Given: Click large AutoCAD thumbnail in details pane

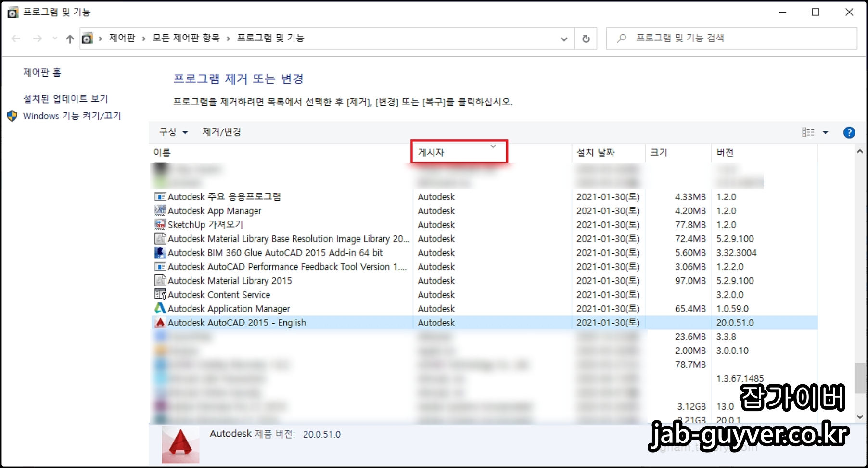Looking at the screenshot, I should pyautogui.click(x=180, y=445).
